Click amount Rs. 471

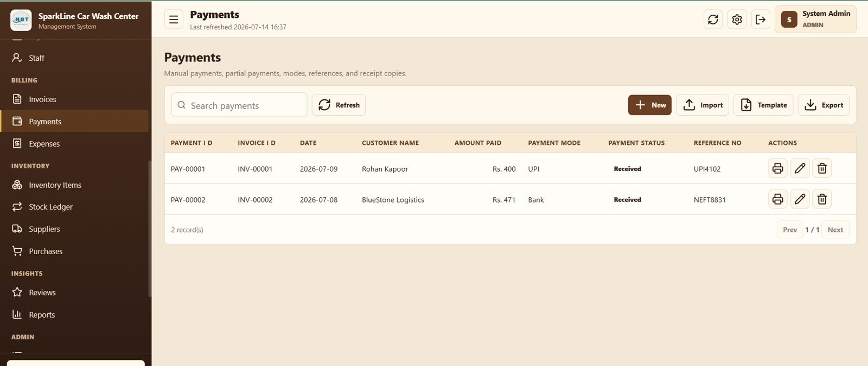[x=504, y=200]
